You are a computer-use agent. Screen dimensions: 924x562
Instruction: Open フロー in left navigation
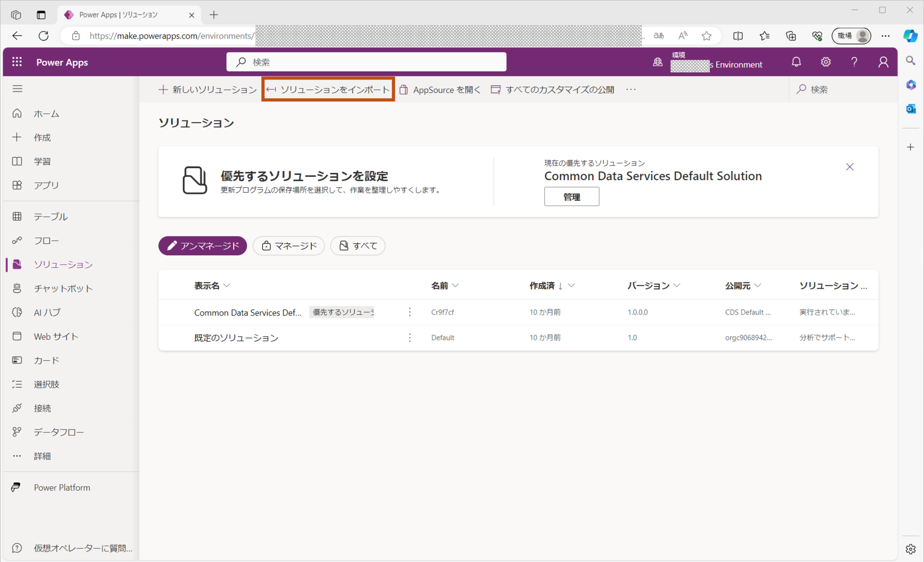[71, 241]
